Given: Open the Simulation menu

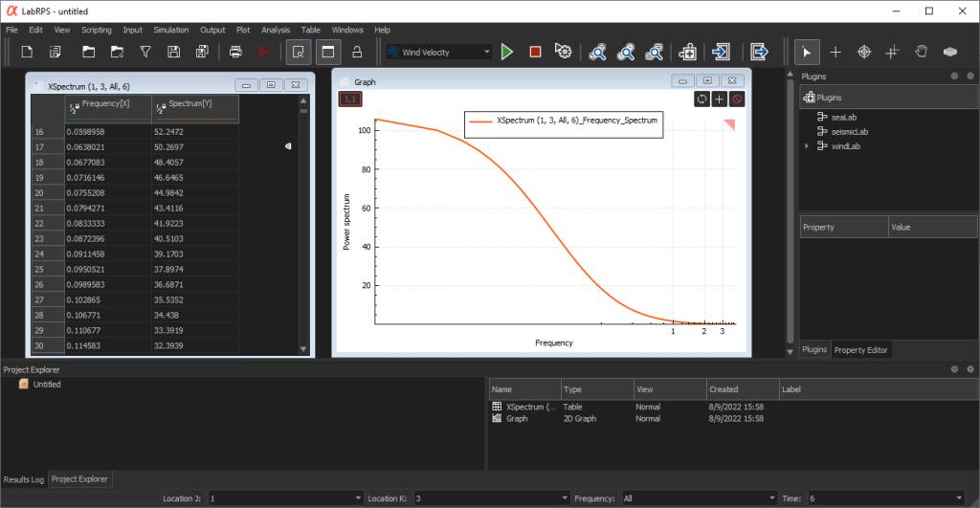Looking at the screenshot, I should [171, 30].
